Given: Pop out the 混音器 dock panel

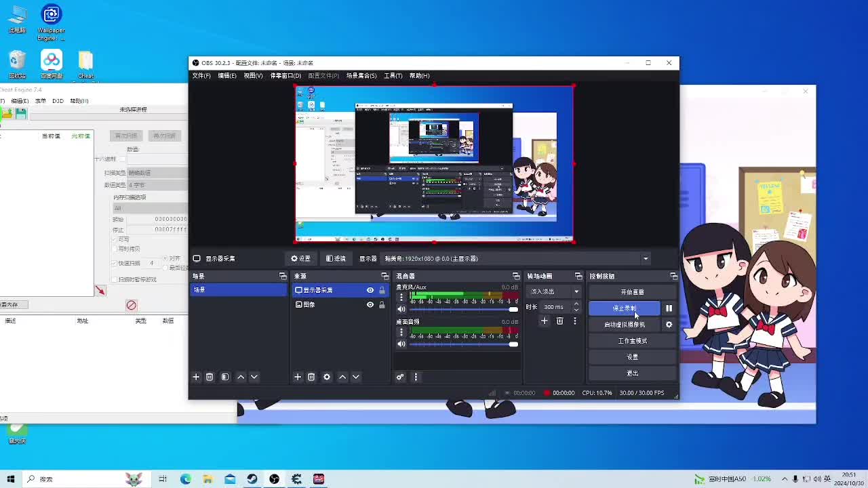Looking at the screenshot, I should (x=516, y=277).
